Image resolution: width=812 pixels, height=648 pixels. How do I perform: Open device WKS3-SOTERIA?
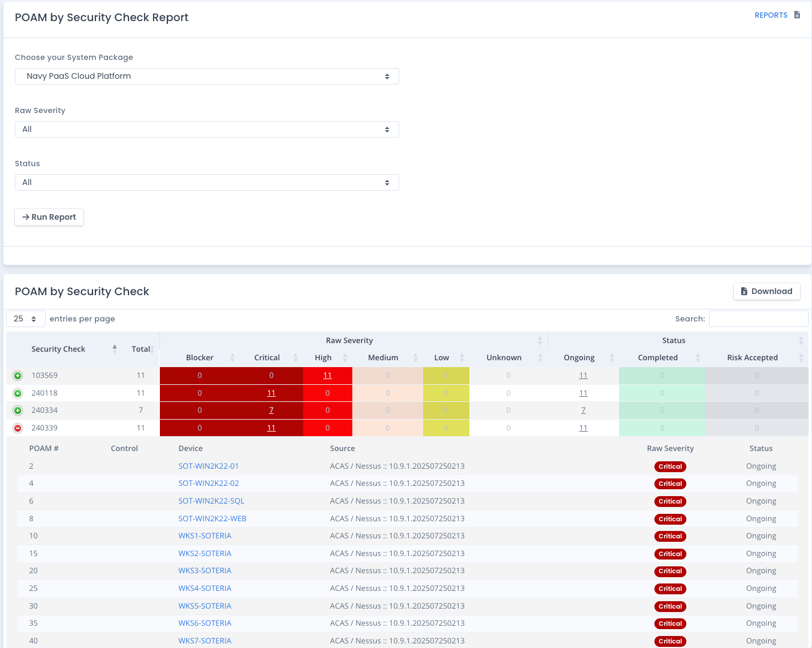tap(205, 570)
